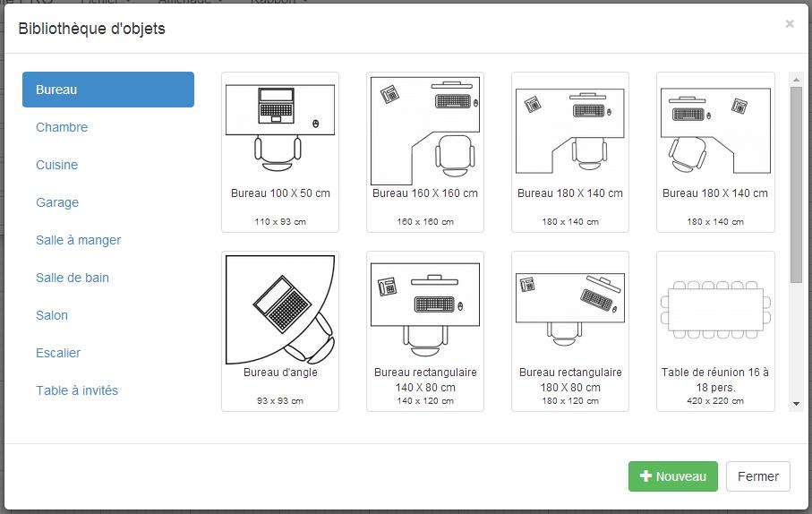Show Garage objects
This screenshot has height=514, width=812.
[x=57, y=202]
